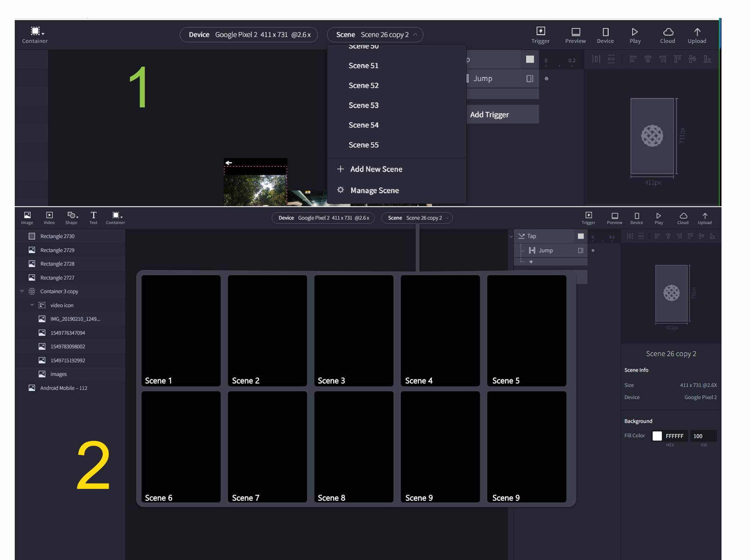Toggle white square beside Tap trigger, bottom screenshot
Screen dimensions: 751x560
click(581, 236)
